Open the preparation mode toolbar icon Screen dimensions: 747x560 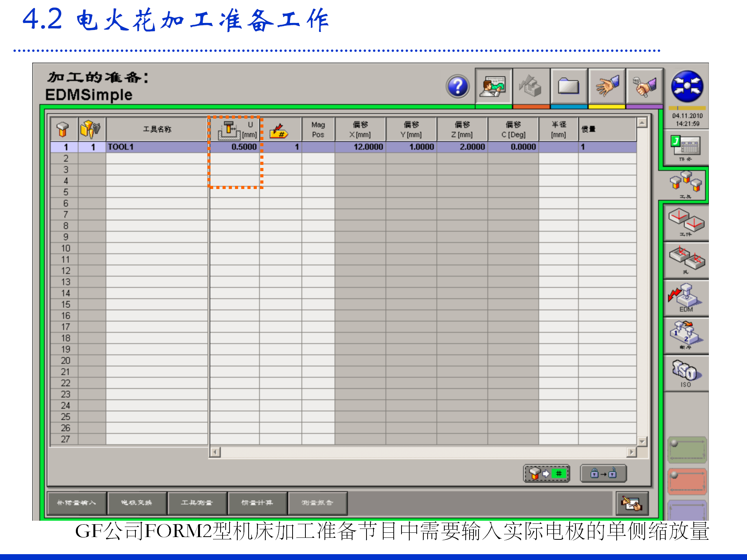pos(493,86)
